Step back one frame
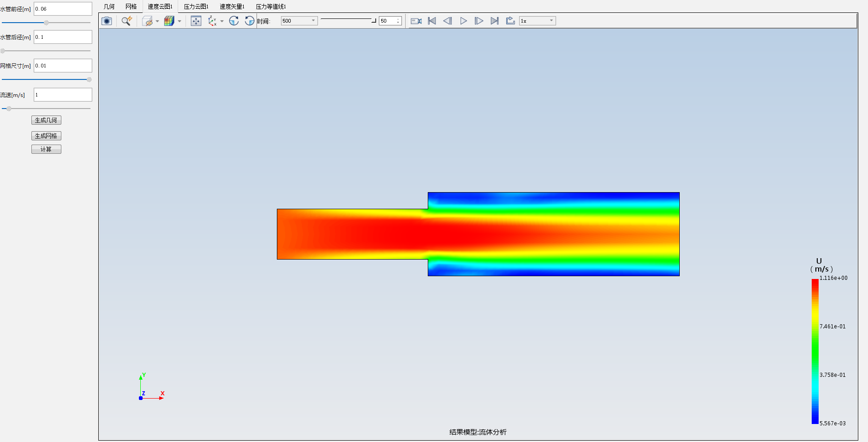 pos(448,21)
